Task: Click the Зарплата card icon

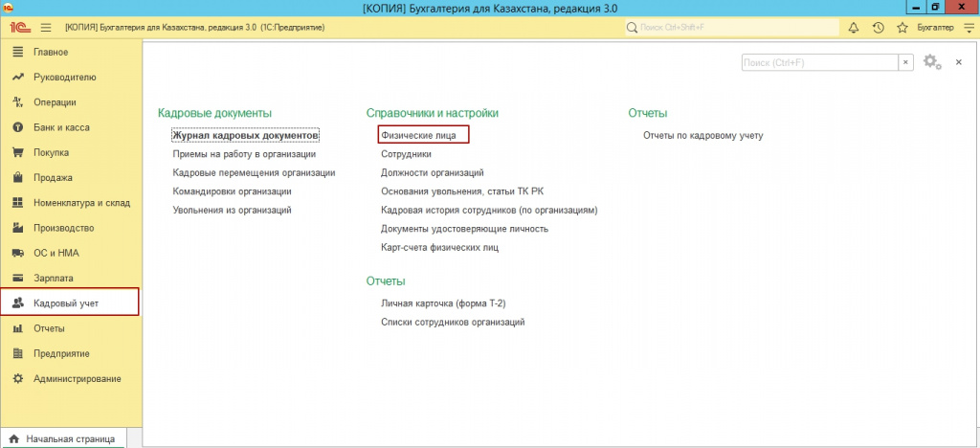Action: tap(18, 278)
